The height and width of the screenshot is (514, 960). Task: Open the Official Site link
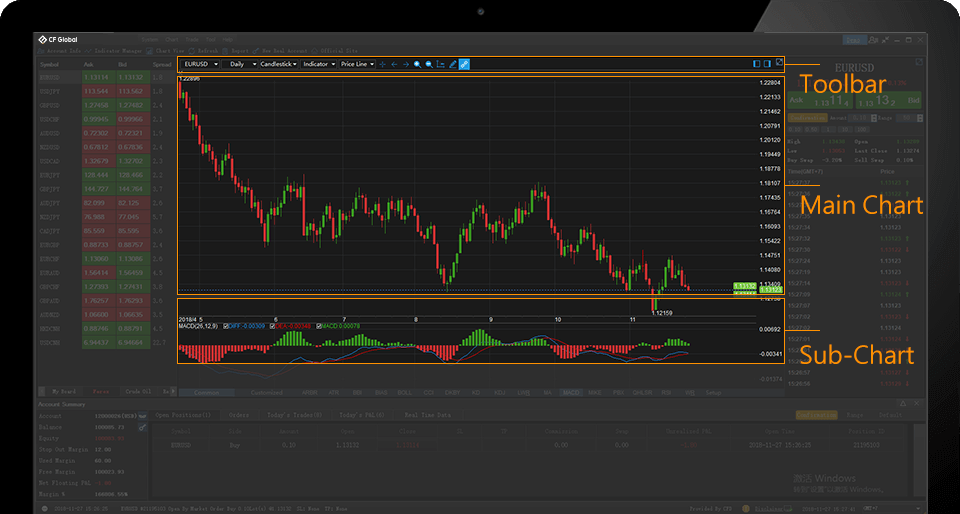(335, 51)
